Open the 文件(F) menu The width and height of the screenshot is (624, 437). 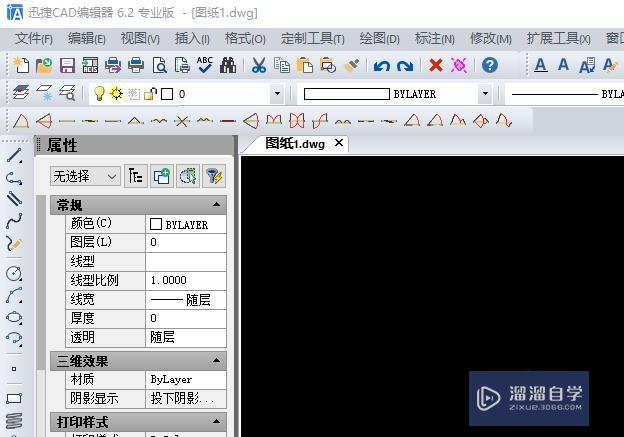(x=34, y=39)
